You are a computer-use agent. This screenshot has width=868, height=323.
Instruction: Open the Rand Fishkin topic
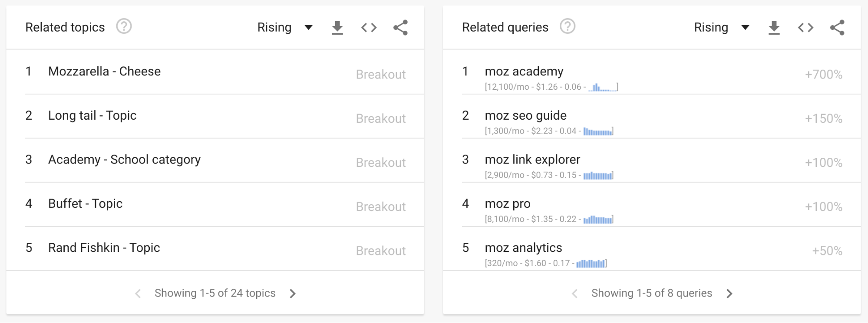[104, 248]
